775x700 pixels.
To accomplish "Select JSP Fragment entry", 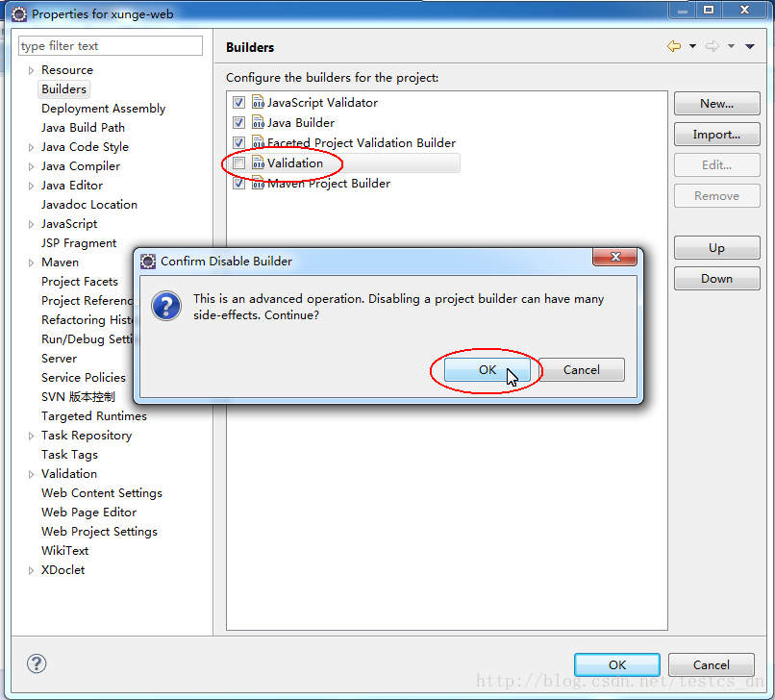I will pyautogui.click(x=79, y=243).
